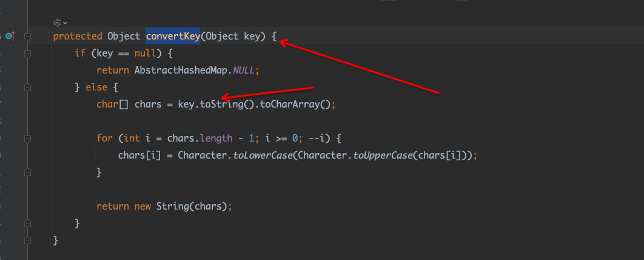Open the dropdown chevron beside the inlay icon

click(x=65, y=23)
